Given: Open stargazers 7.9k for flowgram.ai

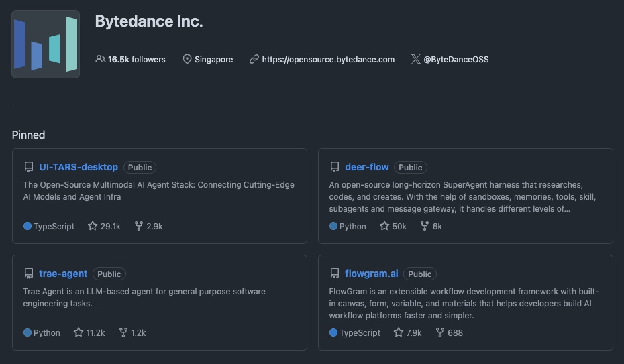Looking at the screenshot, I should click(x=407, y=332).
